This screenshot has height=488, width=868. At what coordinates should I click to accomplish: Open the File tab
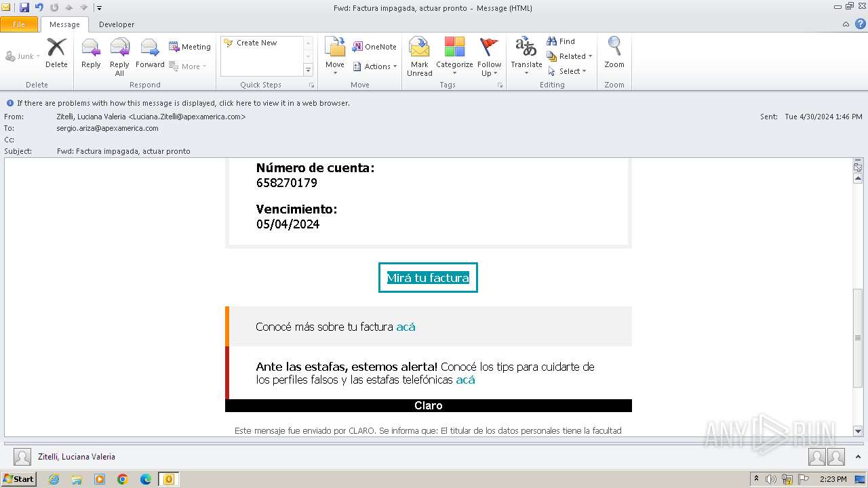point(19,24)
